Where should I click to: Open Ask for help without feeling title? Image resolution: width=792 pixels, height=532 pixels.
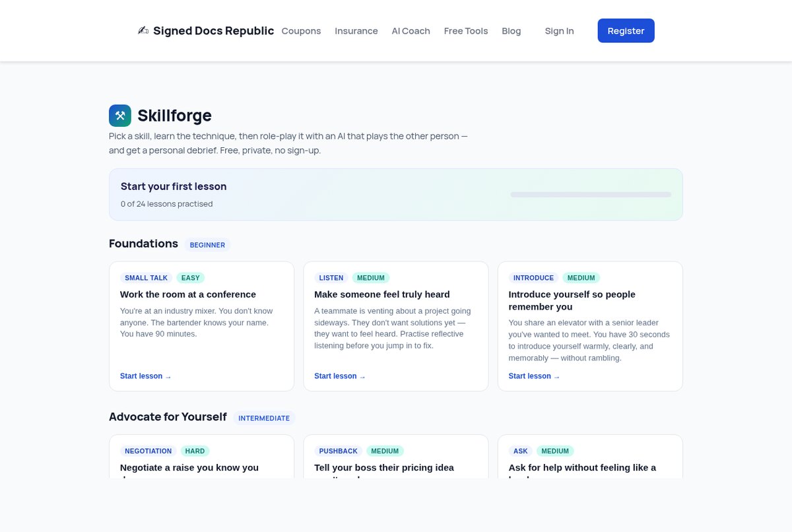point(582,471)
